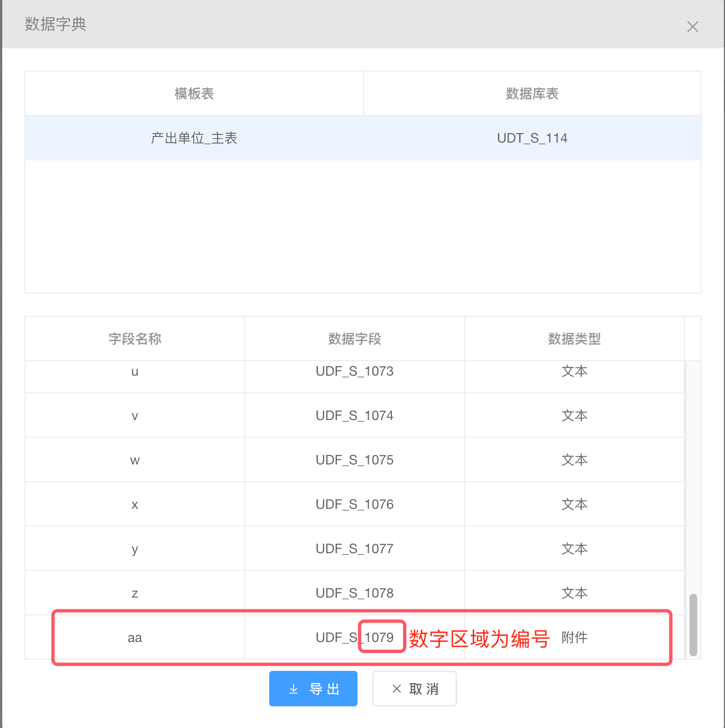Click the 数据字段 column header
725x728 pixels.
pos(355,339)
